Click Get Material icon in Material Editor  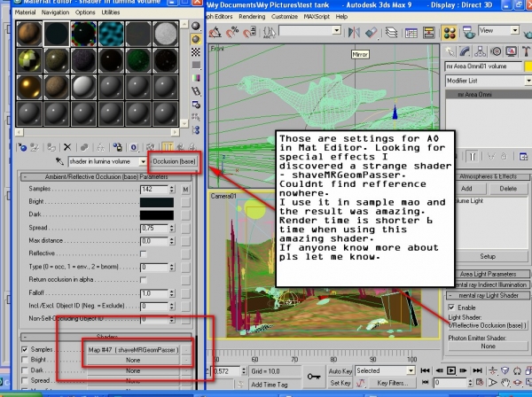22,147
